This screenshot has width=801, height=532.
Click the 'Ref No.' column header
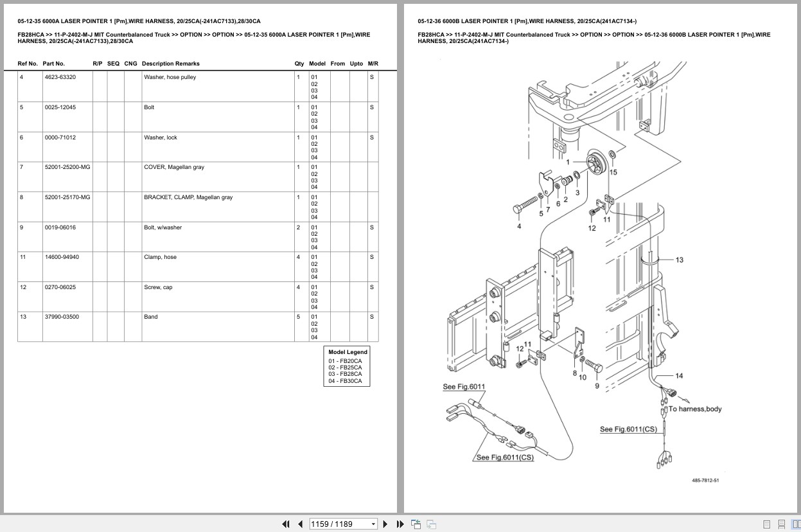pos(28,64)
